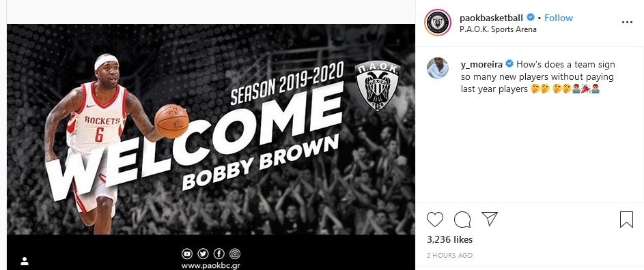Open paokbasketball profile avatar
644x270 pixels.
point(438,22)
